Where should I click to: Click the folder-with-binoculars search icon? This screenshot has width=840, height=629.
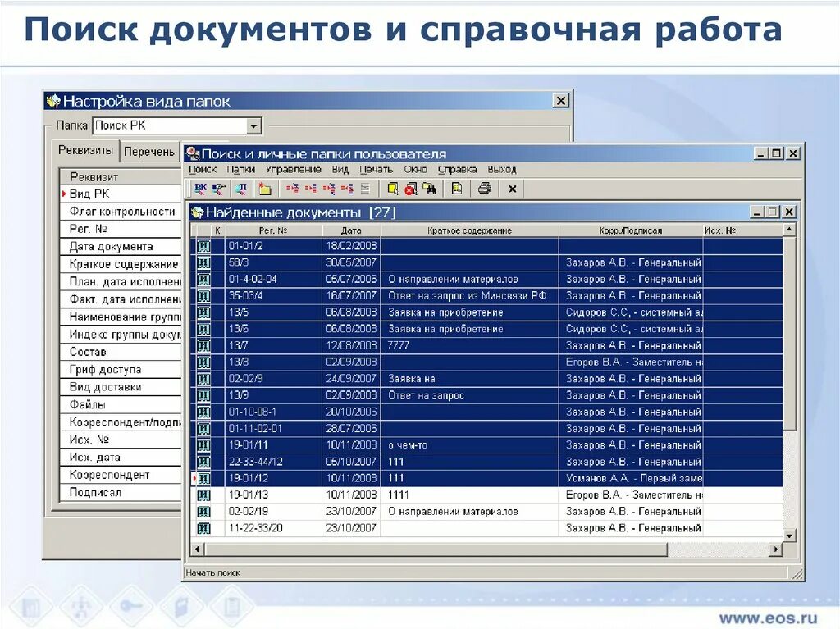pos(430,188)
